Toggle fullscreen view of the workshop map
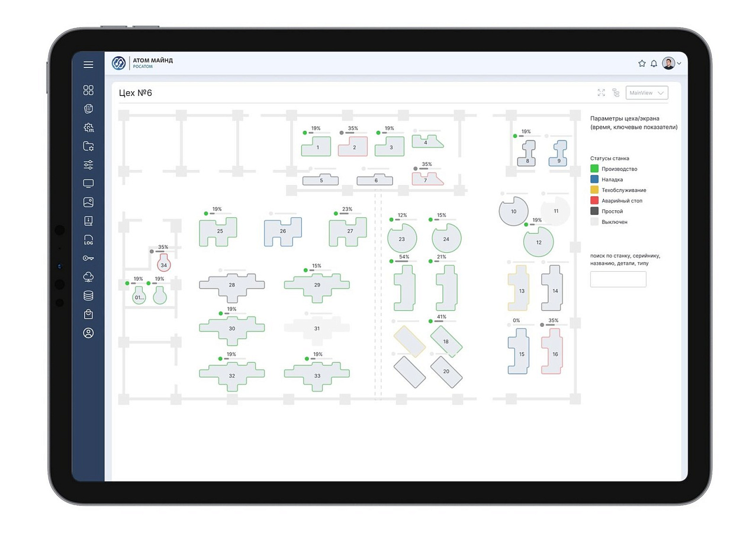Image resolution: width=756 pixels, height=533 pixels. click(601, 92)
